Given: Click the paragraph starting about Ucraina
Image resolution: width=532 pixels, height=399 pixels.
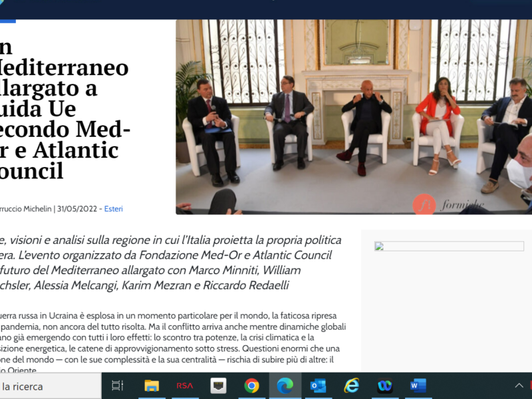Looking at the screenshot, I should [x=173, y=342].
